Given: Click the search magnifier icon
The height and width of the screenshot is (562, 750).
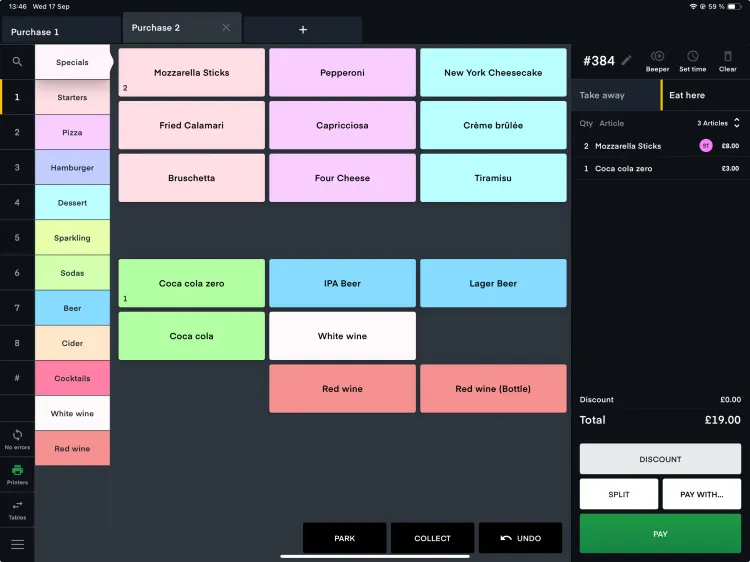Looking at the screenshot, I should click(x=17, y=62).
